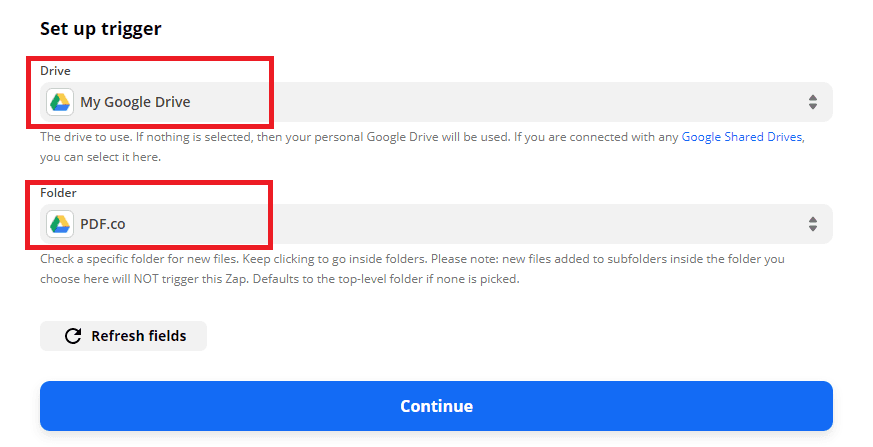Click the Google Drive icon in Folder field
The width and height of the screenshot is (873, 447).
(x=60, y=224)
